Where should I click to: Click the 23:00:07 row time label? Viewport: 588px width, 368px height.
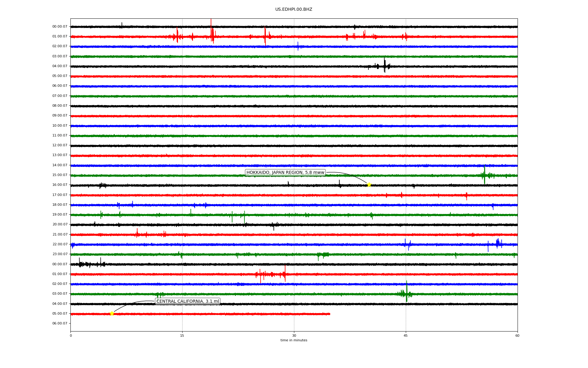[60, 254]
